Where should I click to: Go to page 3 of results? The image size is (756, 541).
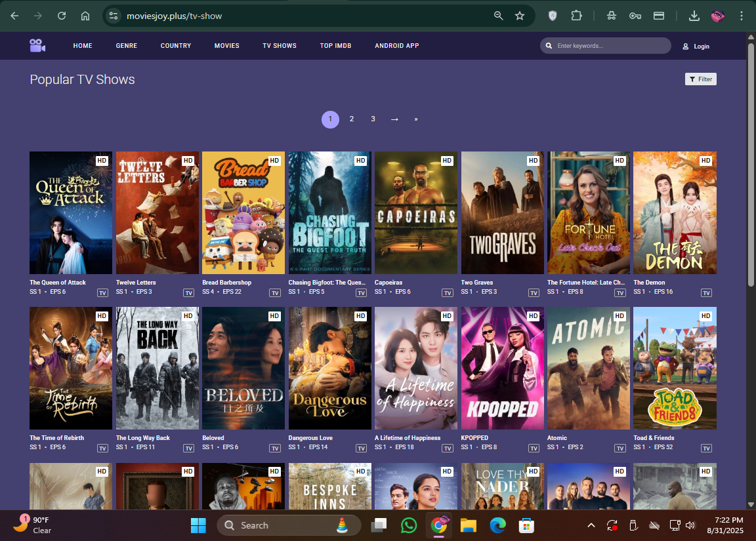[x=373, y=119]
